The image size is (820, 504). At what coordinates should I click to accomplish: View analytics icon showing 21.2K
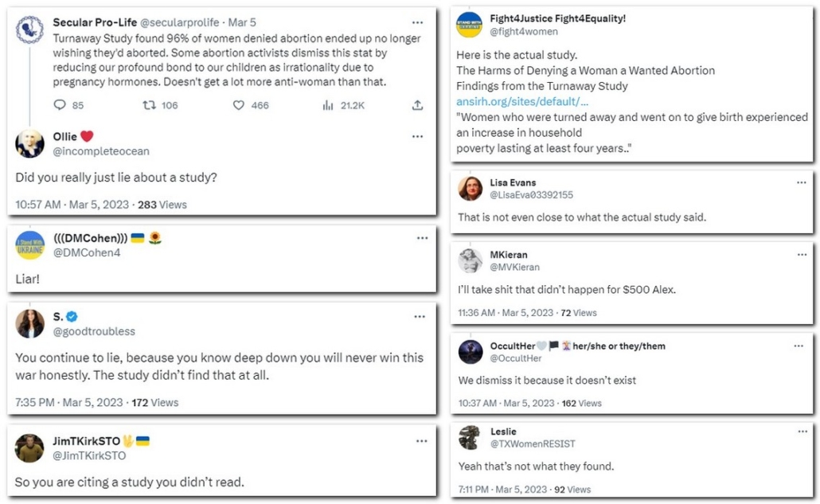[x=328, y=105]
